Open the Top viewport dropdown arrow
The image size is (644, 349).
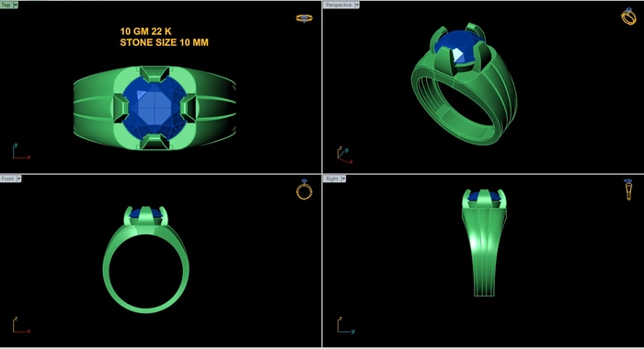tap(16, 5)
